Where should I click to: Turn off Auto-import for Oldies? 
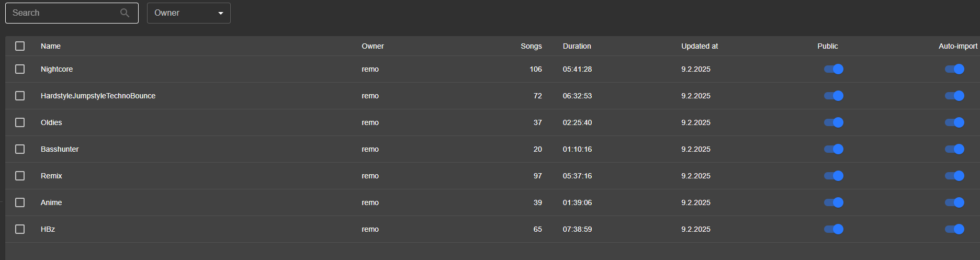pos(954,122)
